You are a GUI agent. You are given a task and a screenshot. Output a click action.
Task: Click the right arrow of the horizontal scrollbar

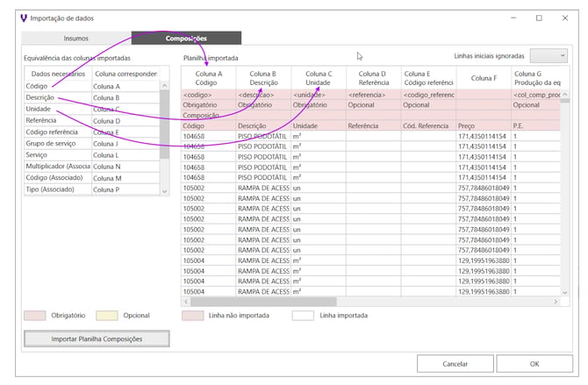coord(555,302)
